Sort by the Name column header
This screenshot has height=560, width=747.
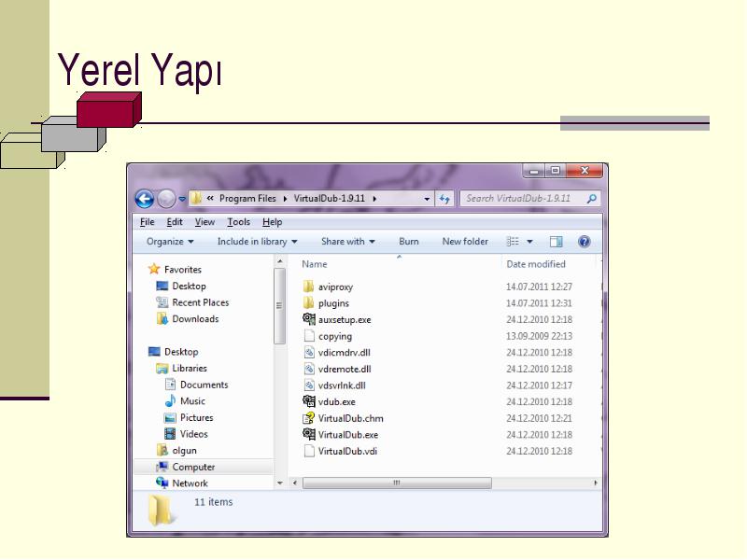click(x=315, y=264)
